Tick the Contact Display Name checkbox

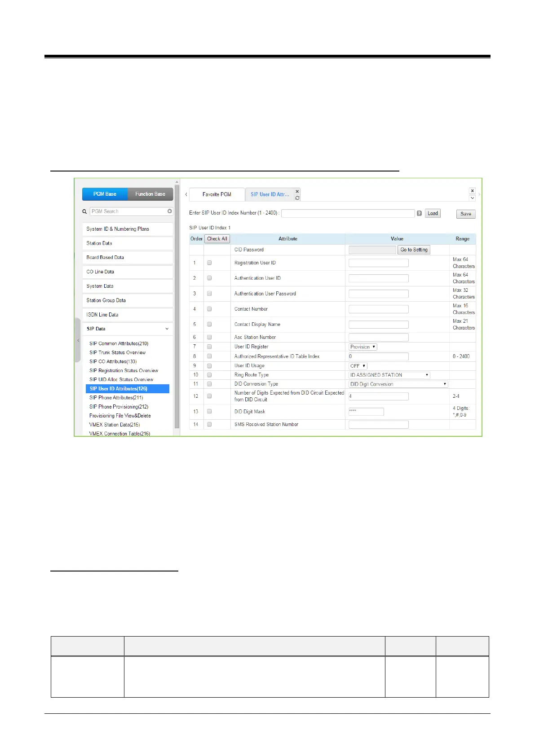[209, 324]
